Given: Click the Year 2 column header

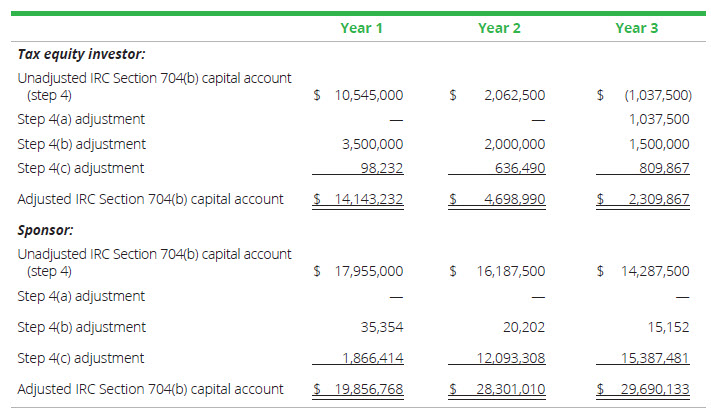Looking at the screenshot, I should click(x=499, y=28).
